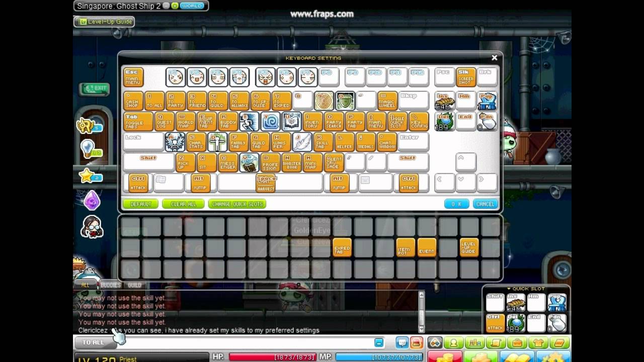Minimize chat with the blue minus button
Screen dimensions: 644x362
[x=379, y=343]
